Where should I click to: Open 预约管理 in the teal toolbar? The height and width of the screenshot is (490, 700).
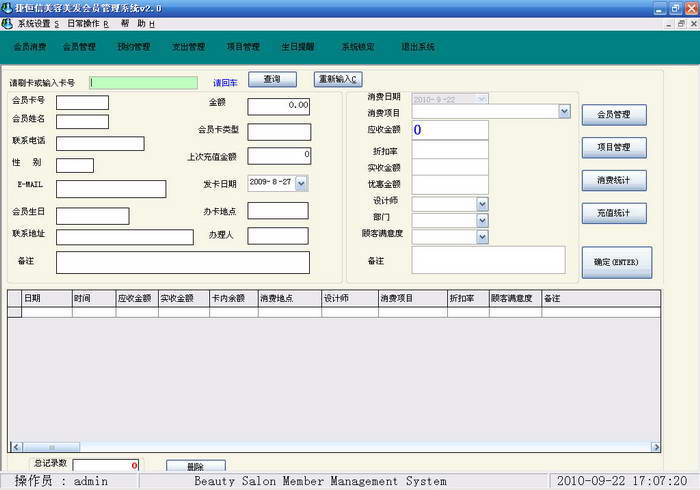[133, 46]
